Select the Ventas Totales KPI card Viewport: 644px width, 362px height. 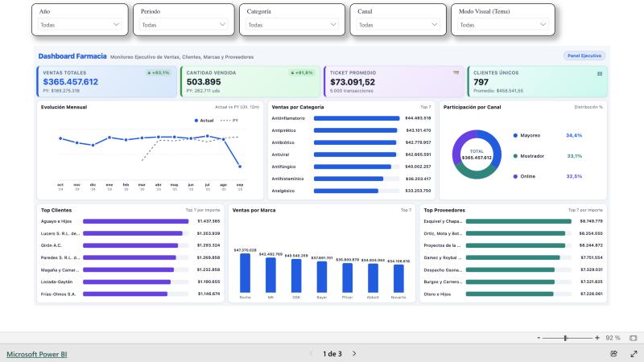107,82
